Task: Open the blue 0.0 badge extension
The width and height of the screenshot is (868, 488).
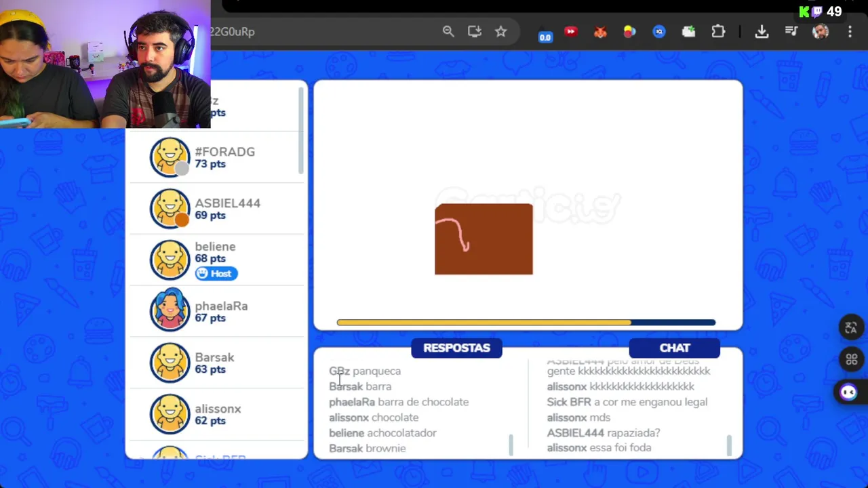Action: (x=545, y=34)
